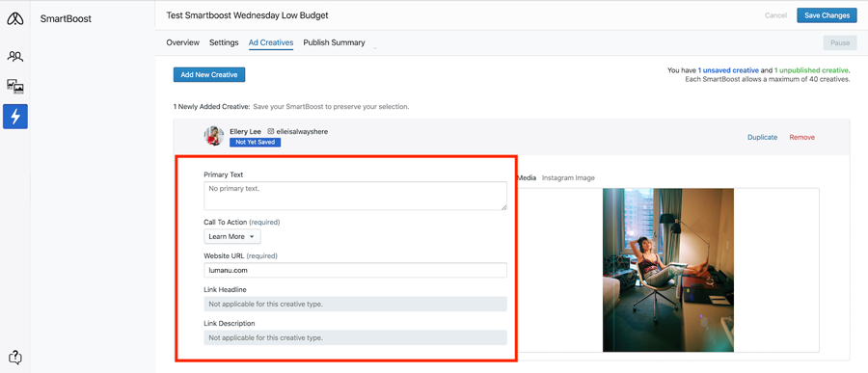Click Ellery Lee's profile avatar
Viewport: 868px width, 373px height.
(214, 136)
